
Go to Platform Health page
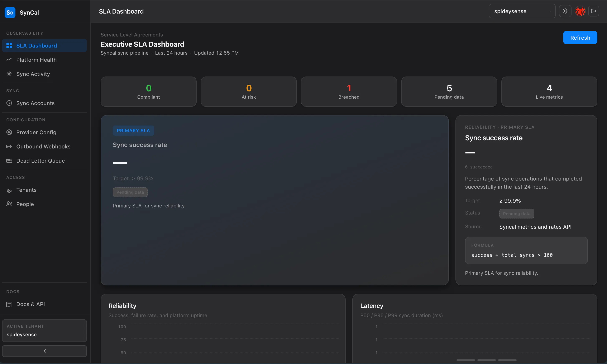(44, 60)
